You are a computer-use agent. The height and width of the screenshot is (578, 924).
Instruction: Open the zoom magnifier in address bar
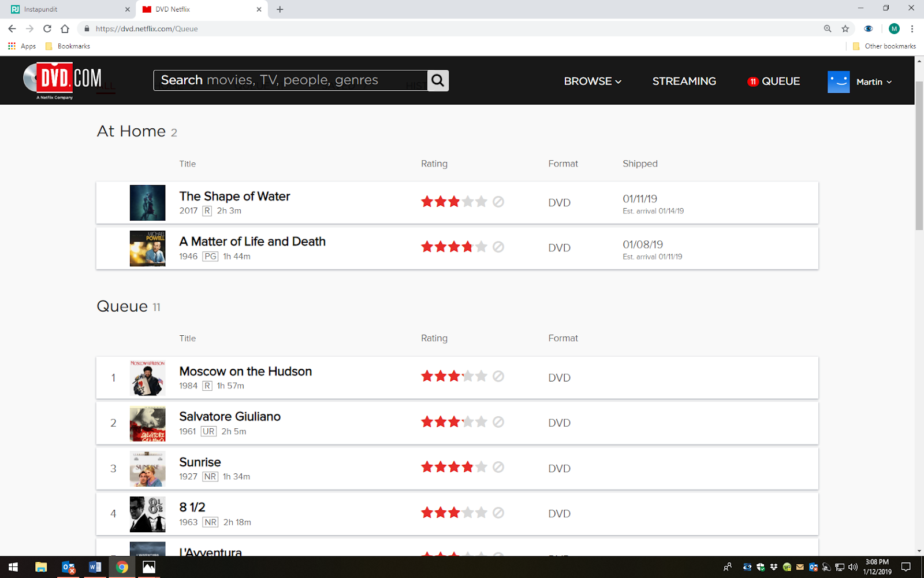(828, 28)
